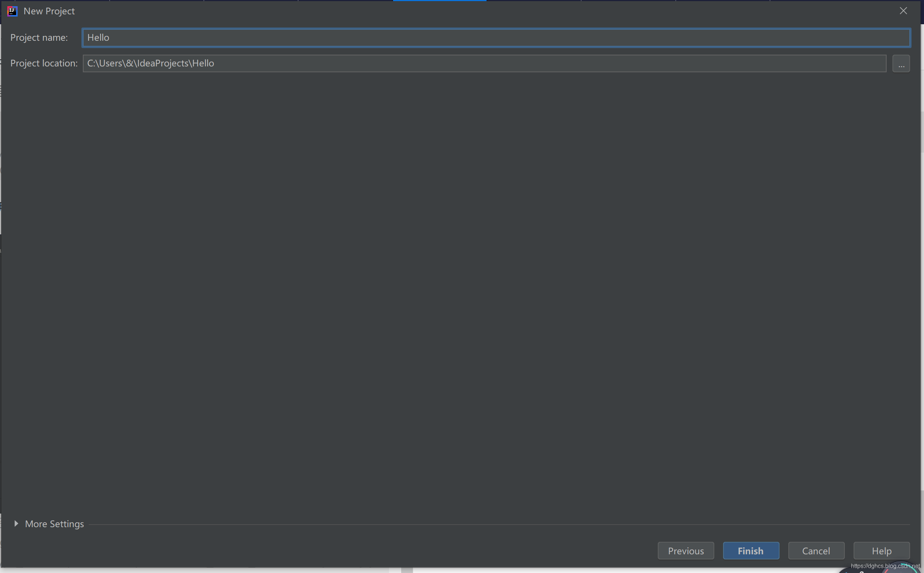This screenshot has width=924, height=573.
Task: Click the More Settings disclosure triangle
Action: coord(16,524)
